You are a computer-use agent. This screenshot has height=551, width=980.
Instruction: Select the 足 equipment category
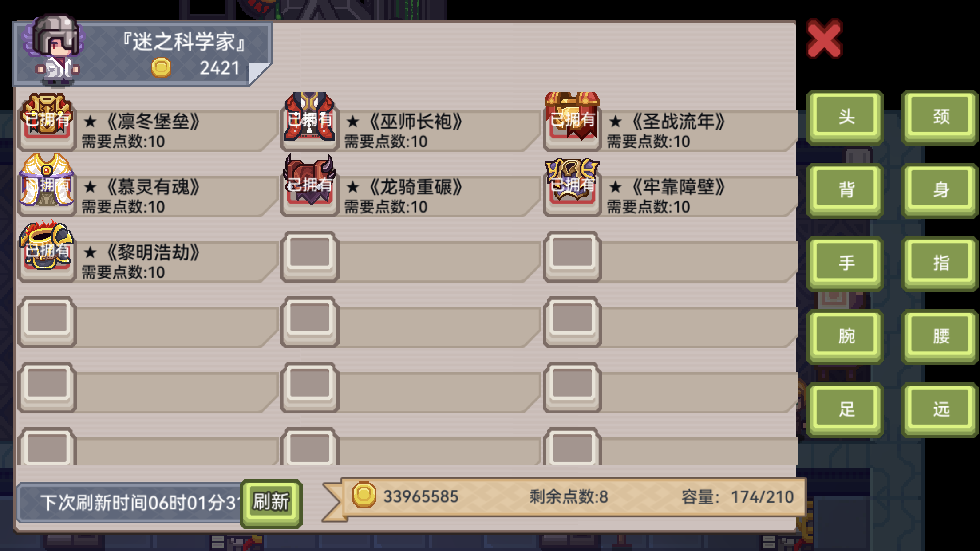tap(846, 409)
